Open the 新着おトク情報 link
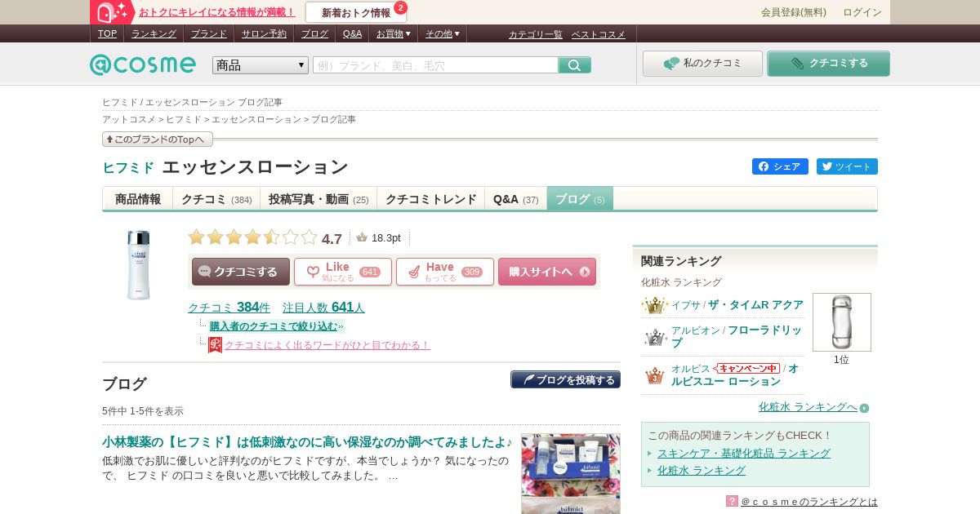The image size is (980, 514). point(356,12)
